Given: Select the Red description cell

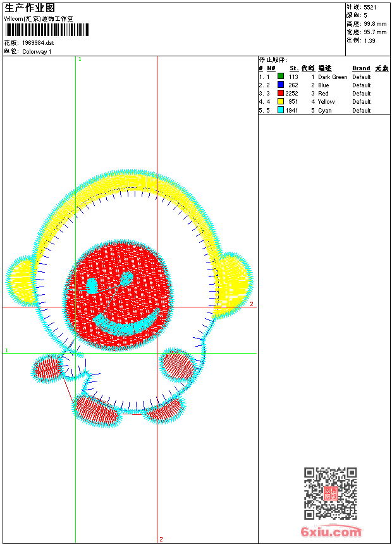Looking at the screenshot, I should click(323, 94).
